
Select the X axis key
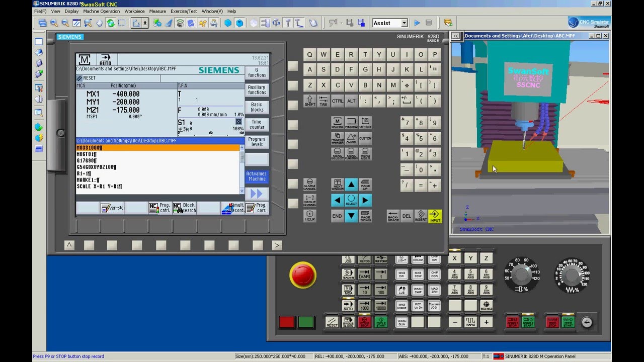[x=455, y=258]
